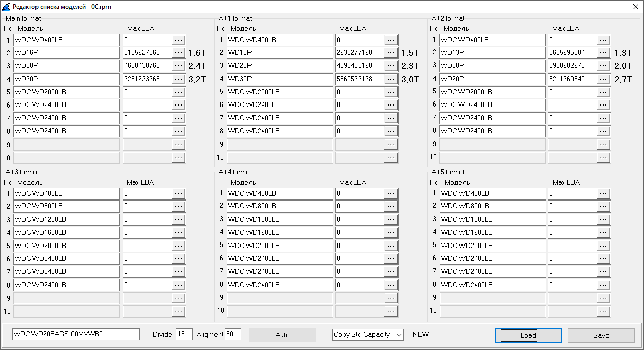Select Main format WD16P model field
The image size is (644, 350).
pos(66,53)
